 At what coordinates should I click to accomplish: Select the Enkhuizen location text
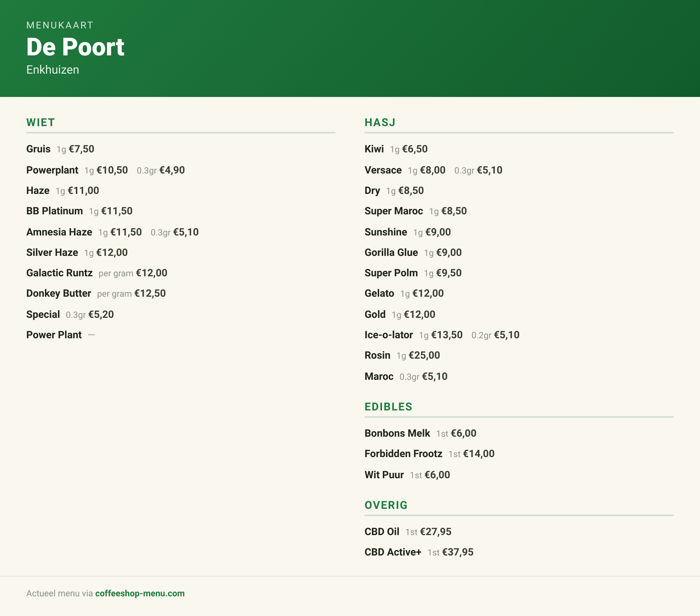coord(52,70)
